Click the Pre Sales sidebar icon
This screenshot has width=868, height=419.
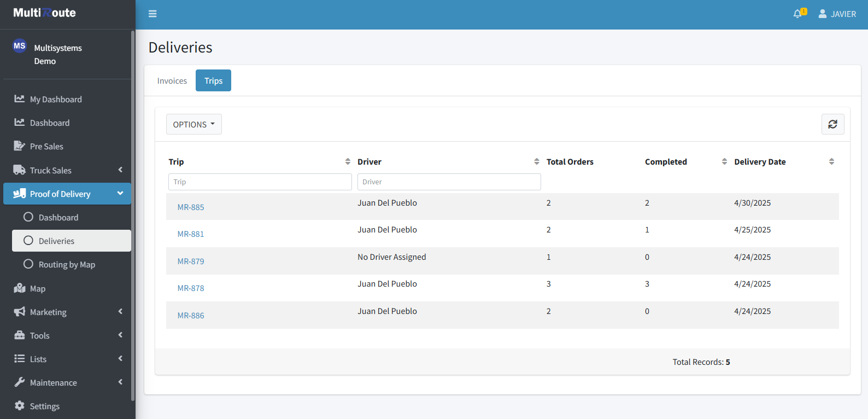(20, 146)
